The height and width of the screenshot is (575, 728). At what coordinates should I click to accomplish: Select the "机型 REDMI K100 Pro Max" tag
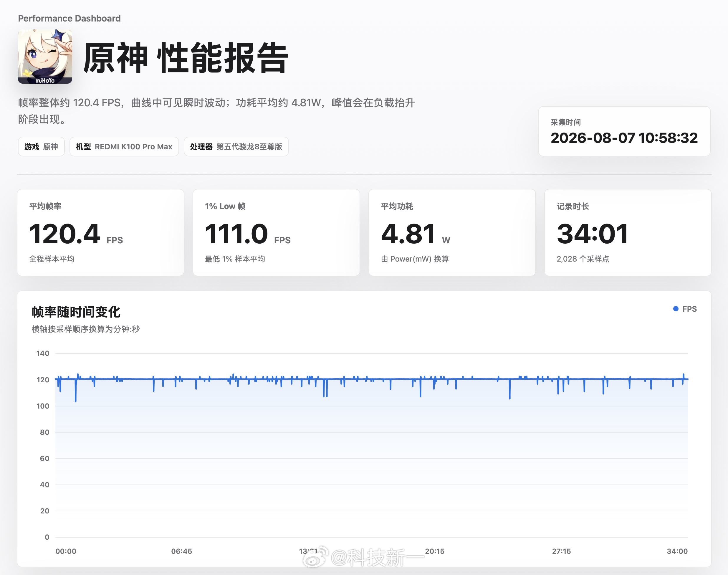(124, 147)
